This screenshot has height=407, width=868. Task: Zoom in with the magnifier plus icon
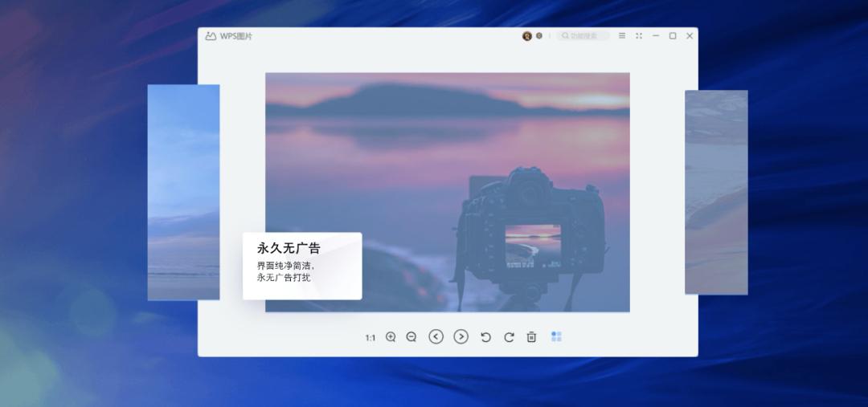click(391, 337)
